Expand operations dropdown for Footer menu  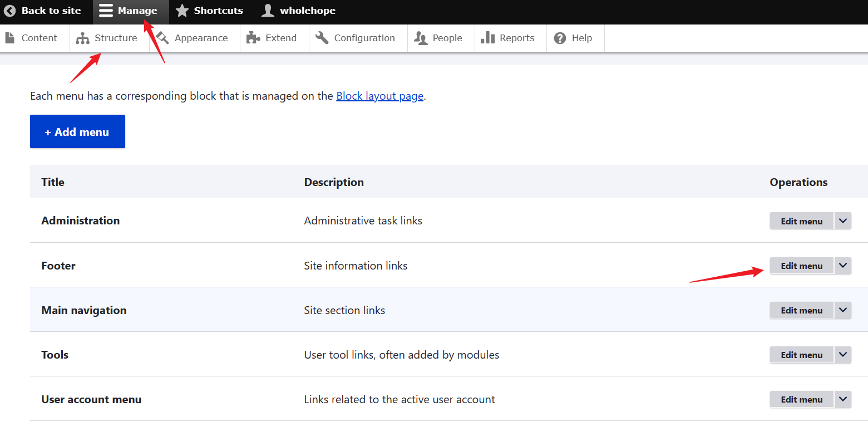pos(842,266)
